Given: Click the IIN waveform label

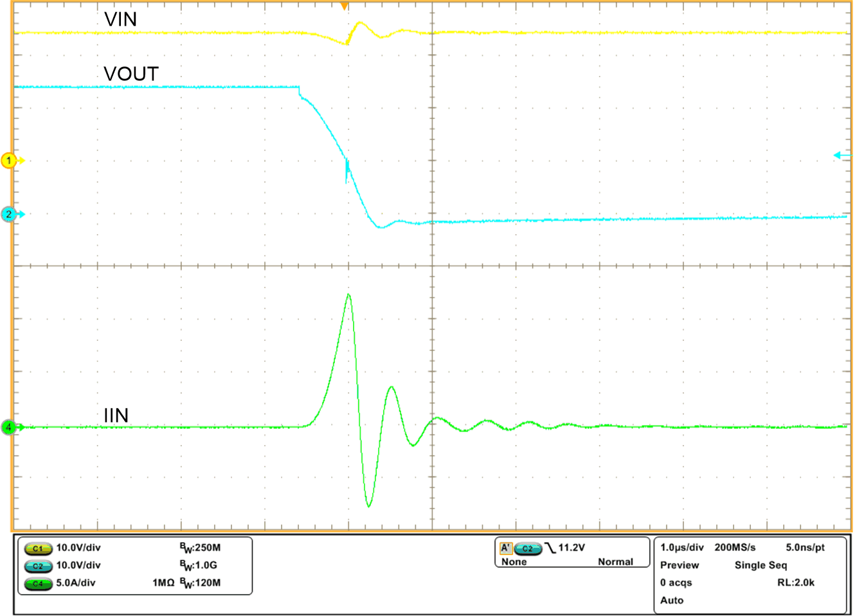Looking at the screenshot, I should (116, 415).
